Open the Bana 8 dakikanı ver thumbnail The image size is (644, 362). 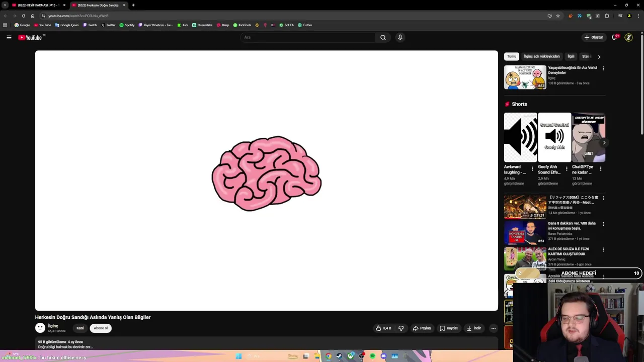[x=525, y=233]
